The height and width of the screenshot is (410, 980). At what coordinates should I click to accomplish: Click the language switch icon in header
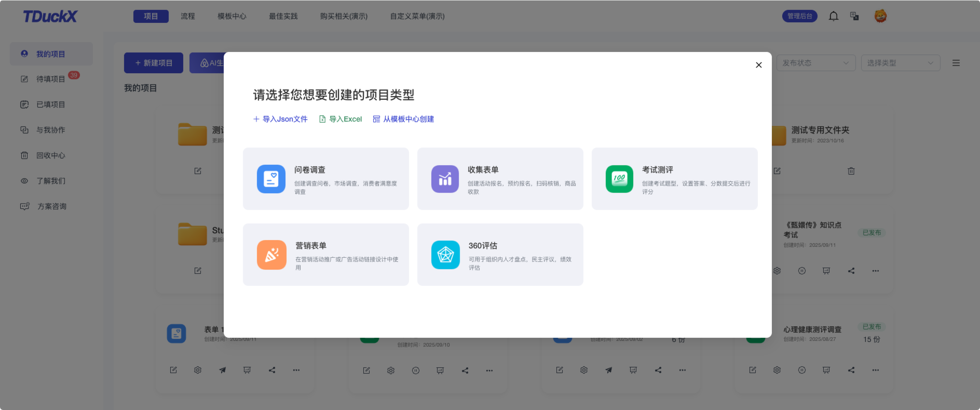tap(854, 16)
